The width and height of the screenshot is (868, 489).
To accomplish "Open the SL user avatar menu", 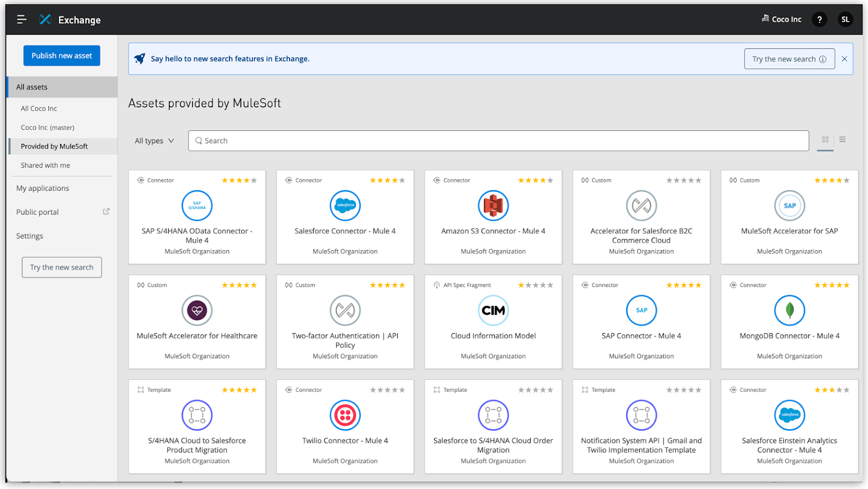I will click(x=845, y=20).
